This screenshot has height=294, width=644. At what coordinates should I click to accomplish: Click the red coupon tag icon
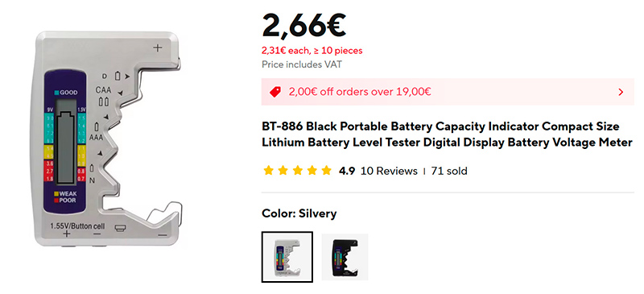[275, 92]
